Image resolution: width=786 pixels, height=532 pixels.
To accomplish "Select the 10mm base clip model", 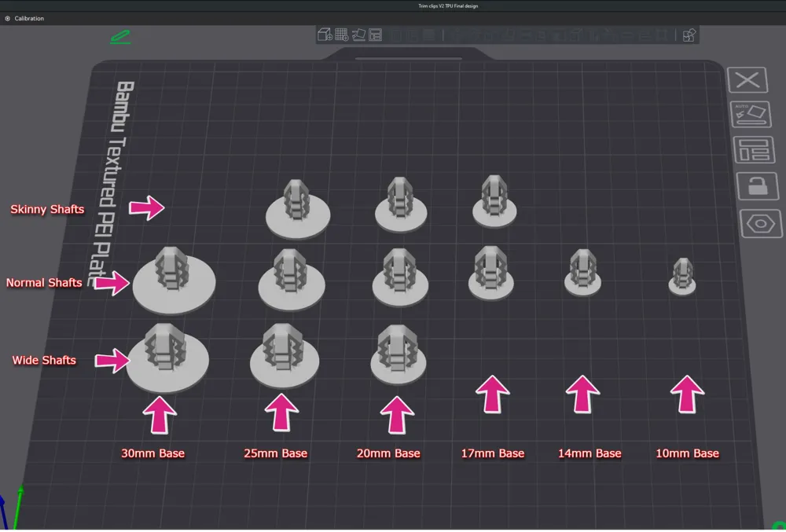I will [682, 277].
